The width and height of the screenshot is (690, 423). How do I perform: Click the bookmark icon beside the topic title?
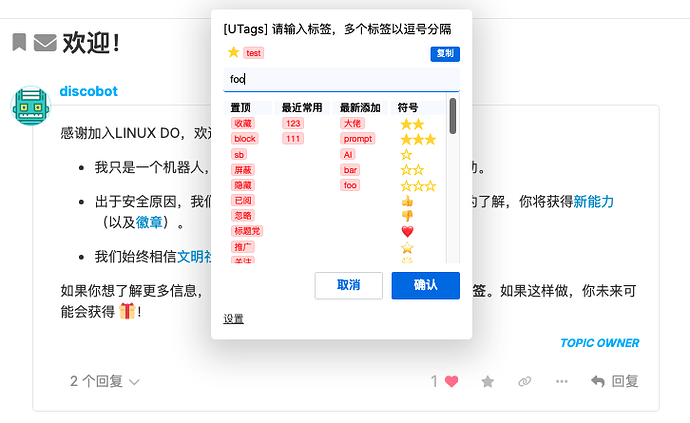(x=19, y=42)
